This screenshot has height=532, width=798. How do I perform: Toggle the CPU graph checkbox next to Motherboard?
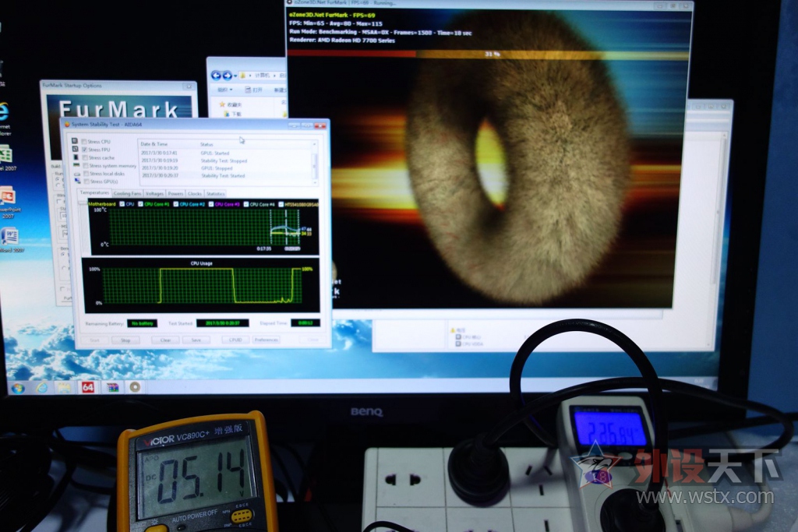tap(122, 204)
